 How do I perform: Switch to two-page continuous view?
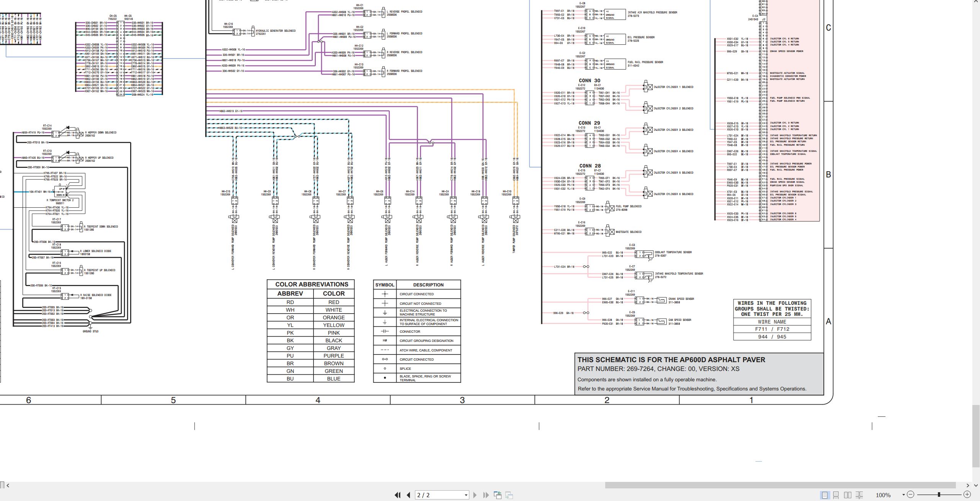coord(859,495)
